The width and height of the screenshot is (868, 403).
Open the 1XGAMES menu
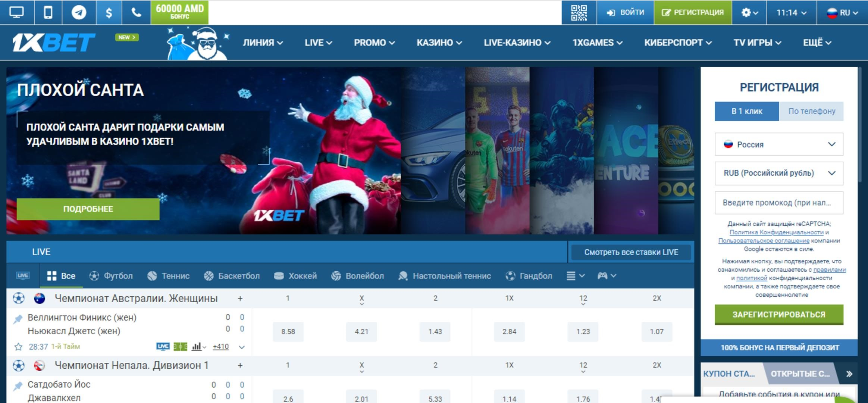coord(598,43)
